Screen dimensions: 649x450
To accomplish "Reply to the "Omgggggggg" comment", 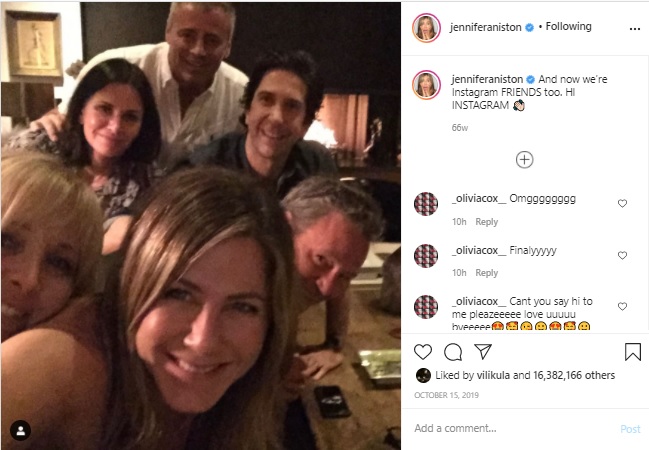I will click(486, 222).
